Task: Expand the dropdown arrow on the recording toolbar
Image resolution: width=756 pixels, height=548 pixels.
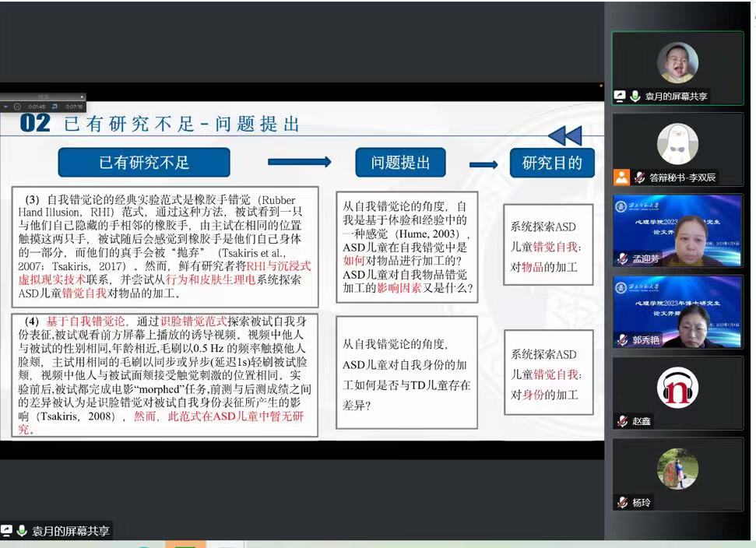Action: (x=5, y=106)
